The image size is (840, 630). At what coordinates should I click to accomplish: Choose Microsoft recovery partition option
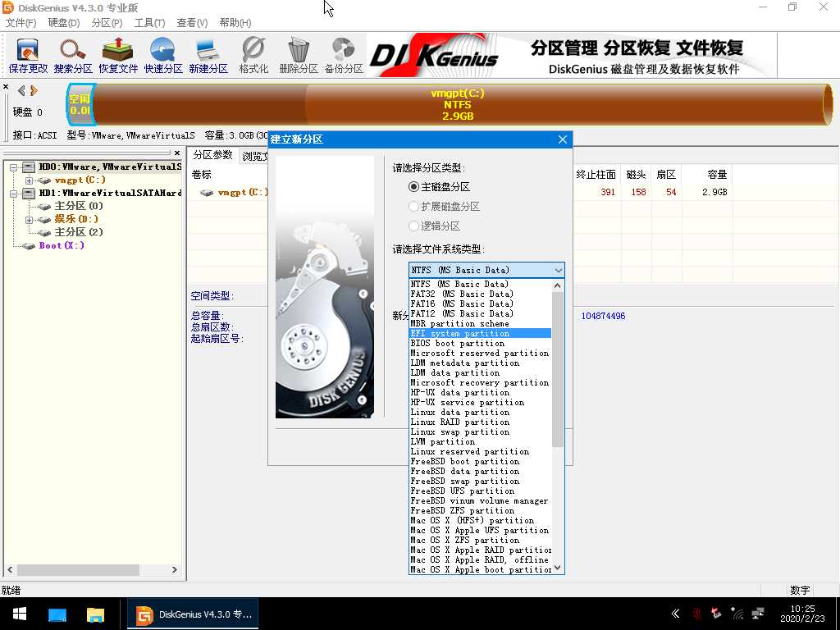click(480, 382)
